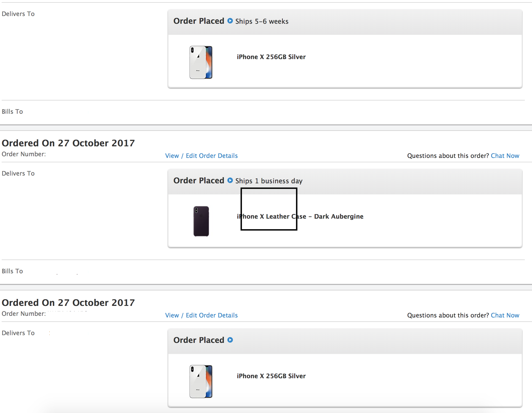Click the leather case order's Order Placed heading

click(199, 181)
